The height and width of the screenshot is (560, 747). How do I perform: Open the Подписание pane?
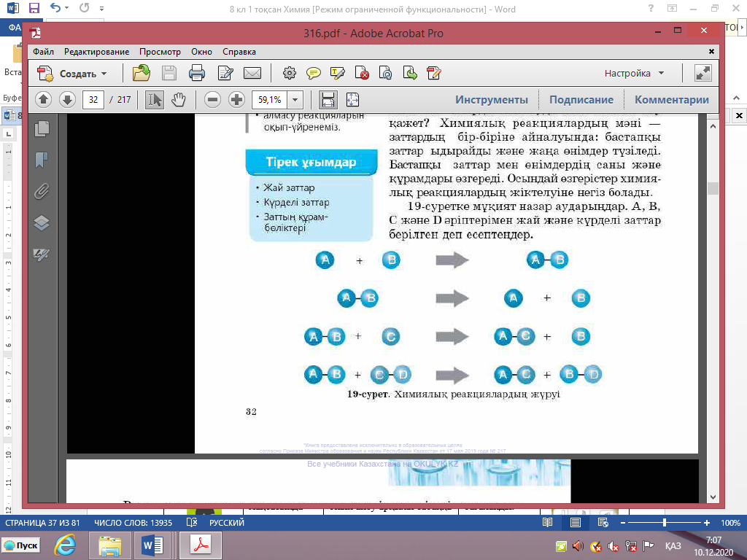(581, 99)
